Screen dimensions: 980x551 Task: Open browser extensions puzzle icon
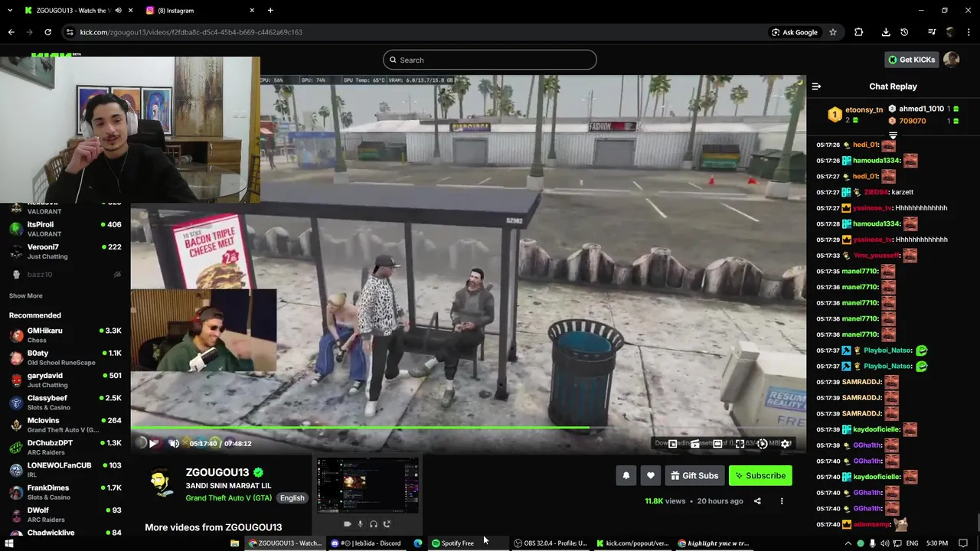pyautogui.click(x=858, y=32)
